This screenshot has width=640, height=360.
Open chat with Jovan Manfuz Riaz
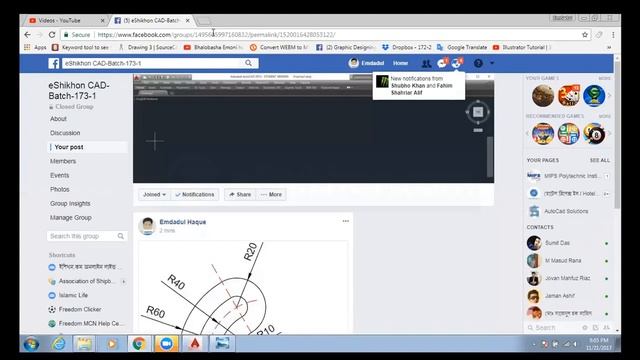tap(567, 278)
